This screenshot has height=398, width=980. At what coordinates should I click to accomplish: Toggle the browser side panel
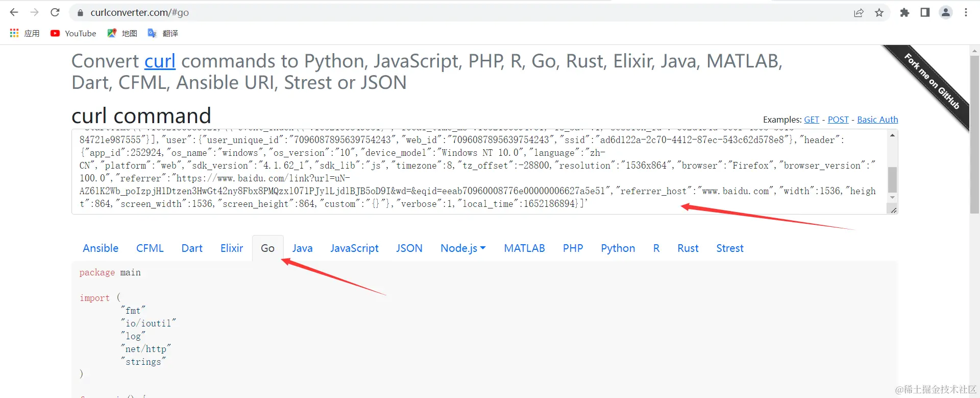tap(925, 13)
